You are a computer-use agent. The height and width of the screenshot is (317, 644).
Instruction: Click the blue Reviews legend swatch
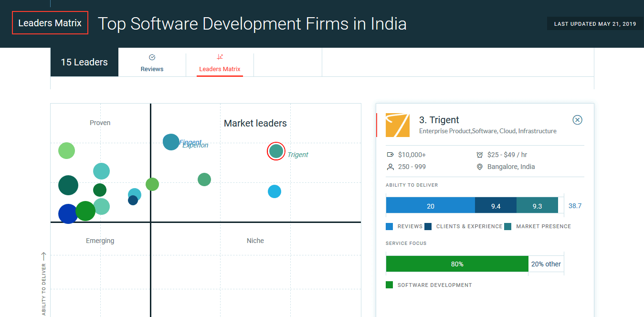pos(390,226)
